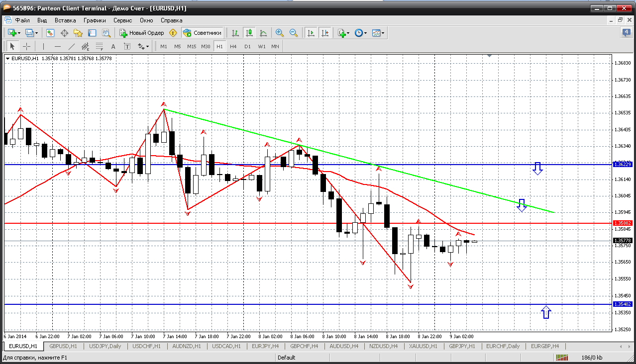Expand the Periods dropdown arrow
This screenshot has height=364, width=636.
[366, 33]
